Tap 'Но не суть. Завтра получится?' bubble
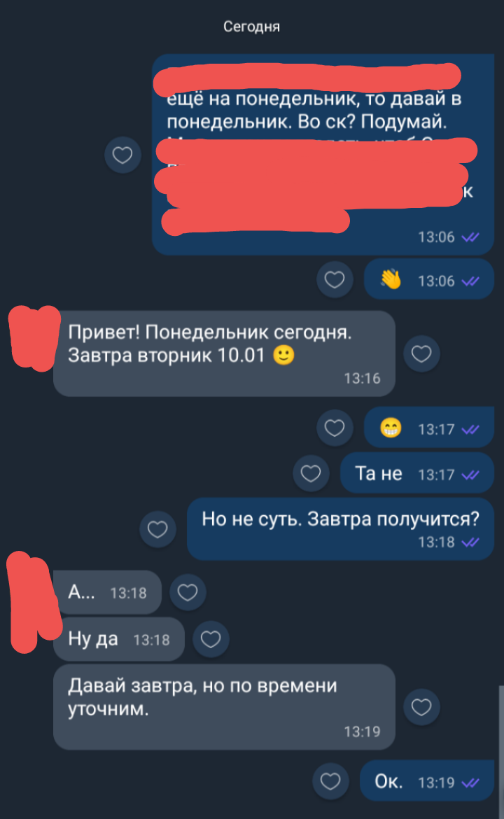 click(340, 529)
